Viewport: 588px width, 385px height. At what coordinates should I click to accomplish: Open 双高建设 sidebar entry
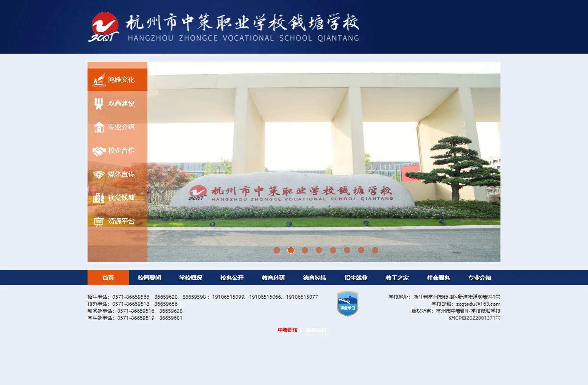(x=117, y=104)
